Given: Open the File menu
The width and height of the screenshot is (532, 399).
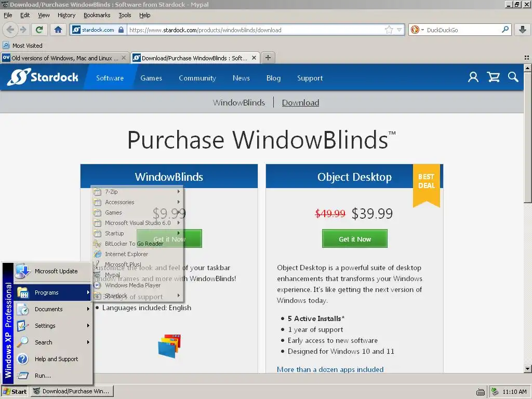Looking at the screenshot, I should (x=8, y=15).
